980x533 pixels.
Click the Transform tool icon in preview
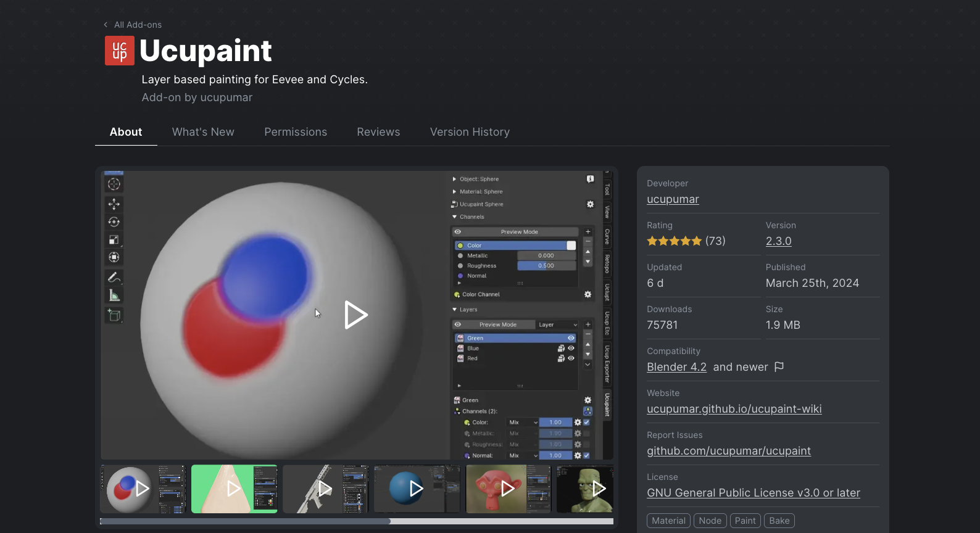pyautogui.click(x=114, y=257)
